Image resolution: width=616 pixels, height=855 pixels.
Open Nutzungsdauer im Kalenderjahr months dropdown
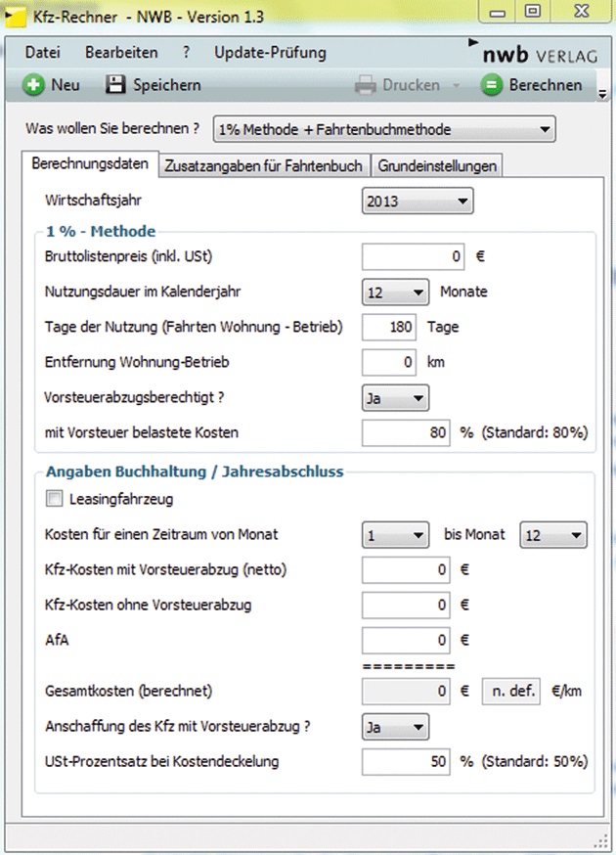coord(395,292)
